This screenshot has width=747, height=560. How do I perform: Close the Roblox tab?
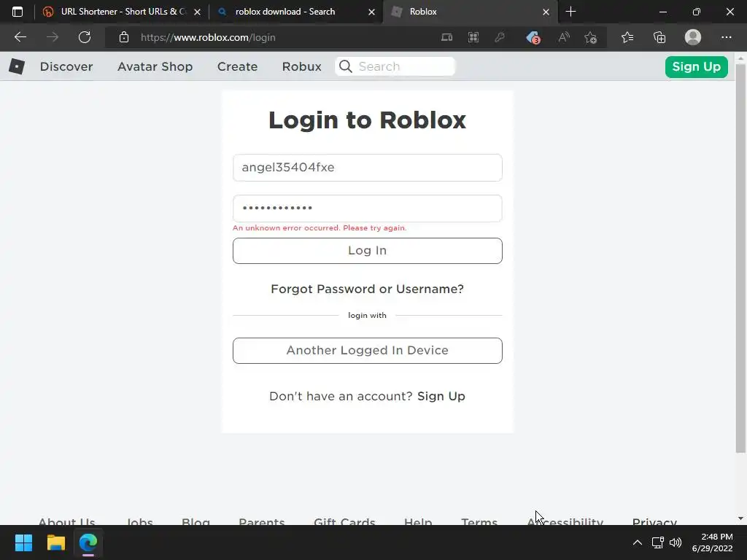(546, 12)
